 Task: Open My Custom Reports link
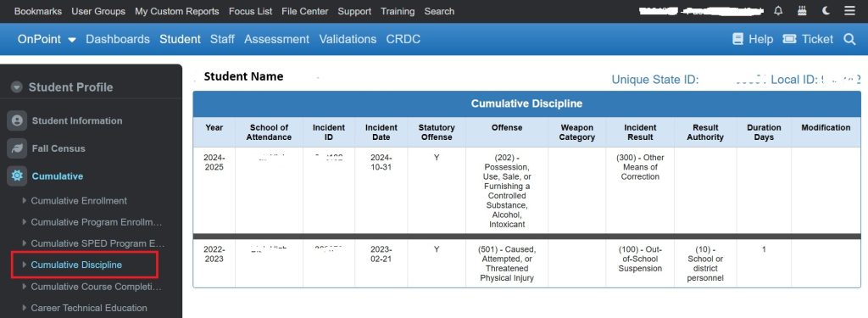point(177,11)
